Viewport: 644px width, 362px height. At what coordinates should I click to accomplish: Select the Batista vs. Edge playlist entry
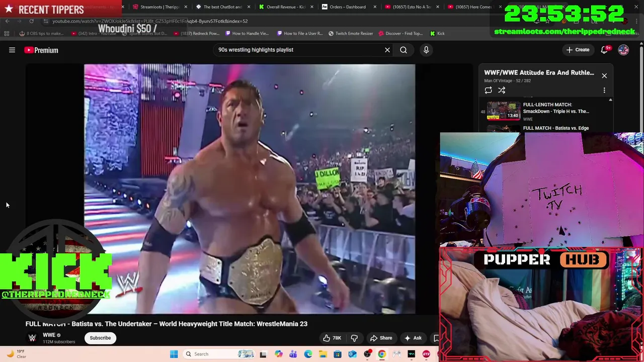click(x=555, y=128)
